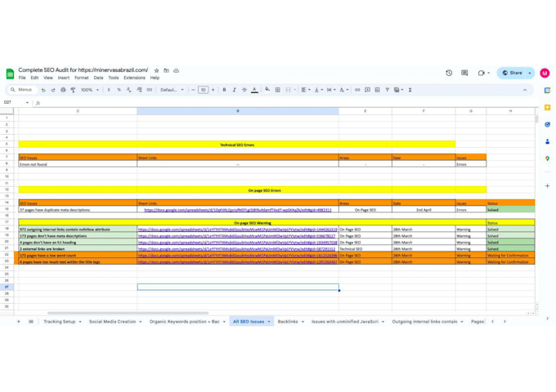This screenshot has height=392, width=556.
Task: Star the Complete SEO Audit document
Action: click(157, 70)
